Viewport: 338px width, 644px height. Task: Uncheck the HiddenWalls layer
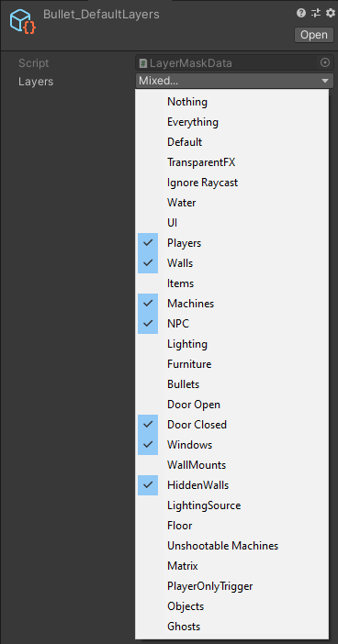tap(232, 485)
